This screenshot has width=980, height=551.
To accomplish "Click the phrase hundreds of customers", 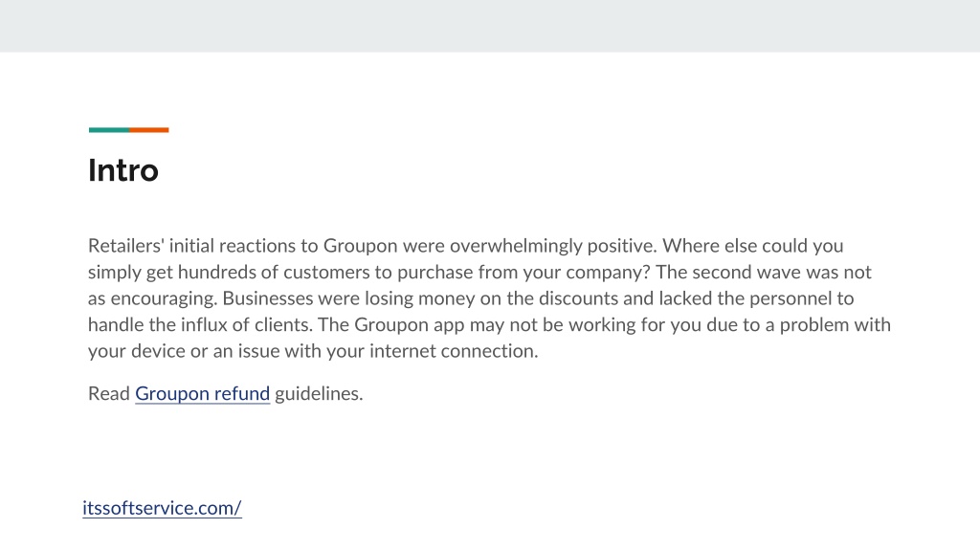I will 275,273.
